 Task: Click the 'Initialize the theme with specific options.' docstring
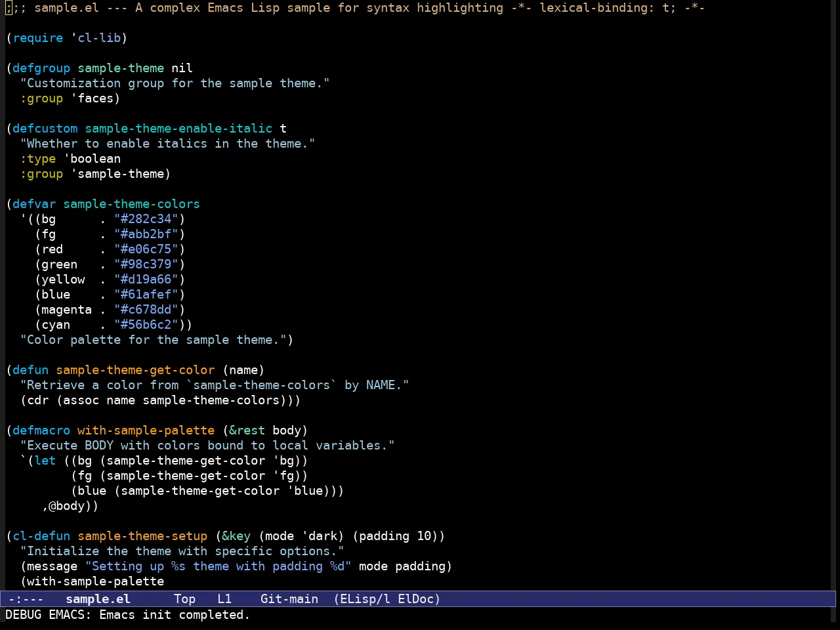click(x=182, y=551)
